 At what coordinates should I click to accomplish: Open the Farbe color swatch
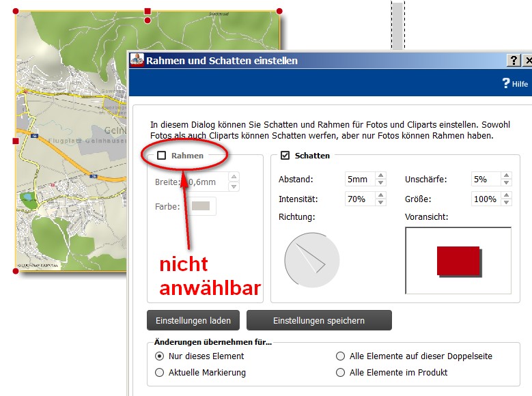click(201, 206)
